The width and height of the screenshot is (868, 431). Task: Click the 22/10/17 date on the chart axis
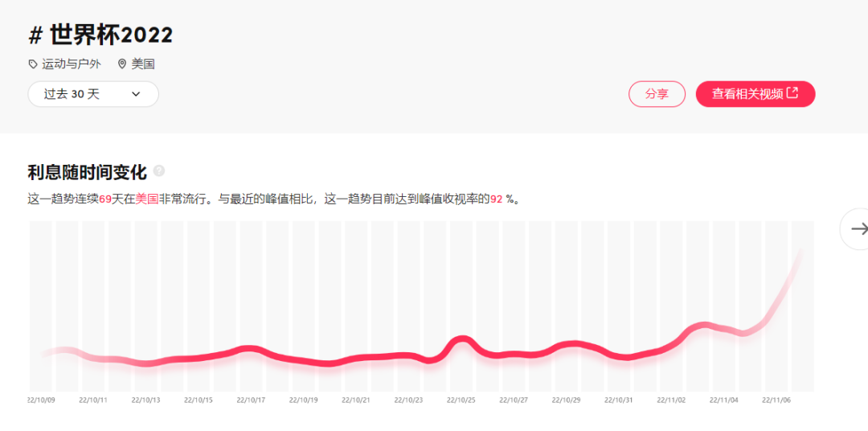(x=252, y=400)
